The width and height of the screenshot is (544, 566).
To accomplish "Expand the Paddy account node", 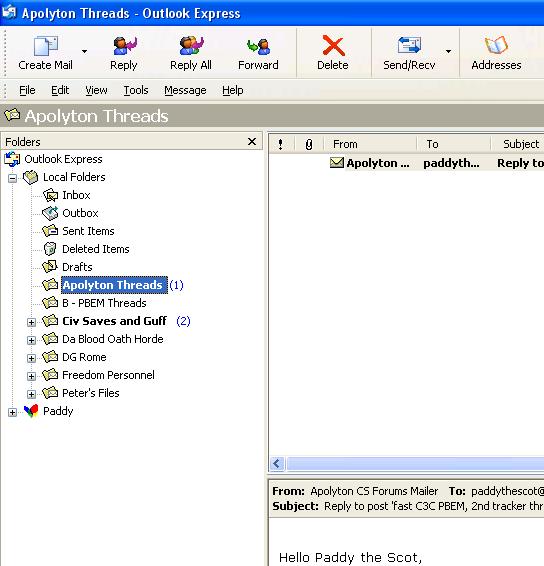I will pyautogui.click(x=12, y=412).
